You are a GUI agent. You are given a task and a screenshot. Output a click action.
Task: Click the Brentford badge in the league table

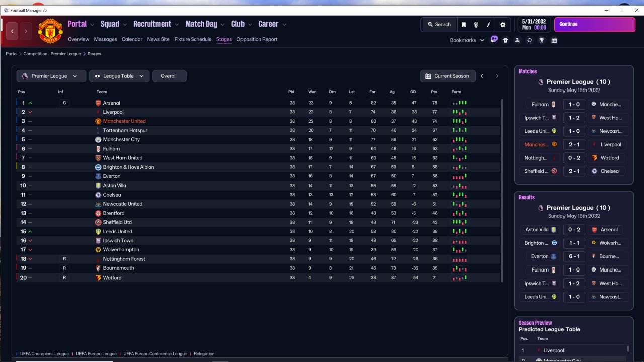pyautogui.click(x=98, y=213)
